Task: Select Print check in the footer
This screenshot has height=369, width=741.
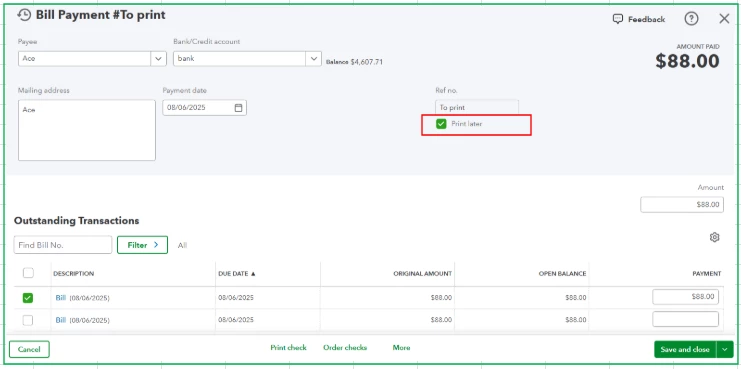Action: point(288,348)
